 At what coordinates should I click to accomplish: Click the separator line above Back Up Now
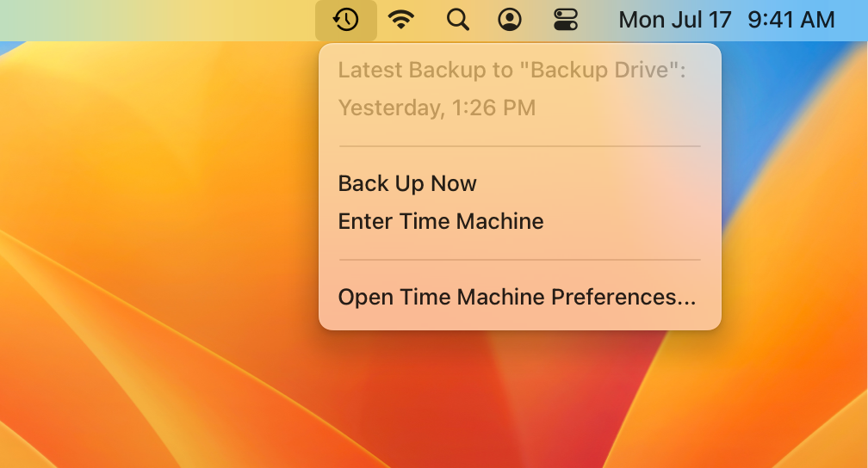coord(519,146)
